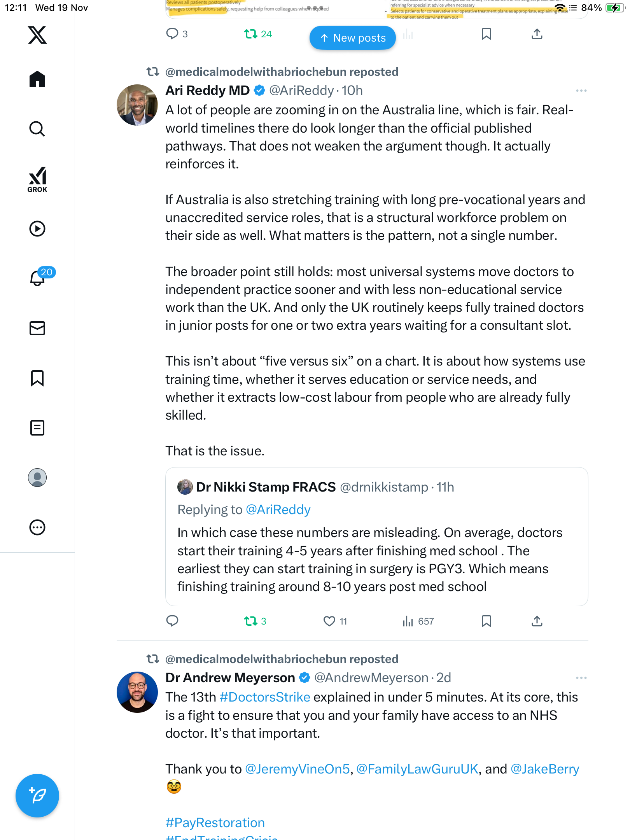Toggle repost on Ari Reddy's post
The height and width of the screenshot is (840, 630).
click(x=251, y=621)
